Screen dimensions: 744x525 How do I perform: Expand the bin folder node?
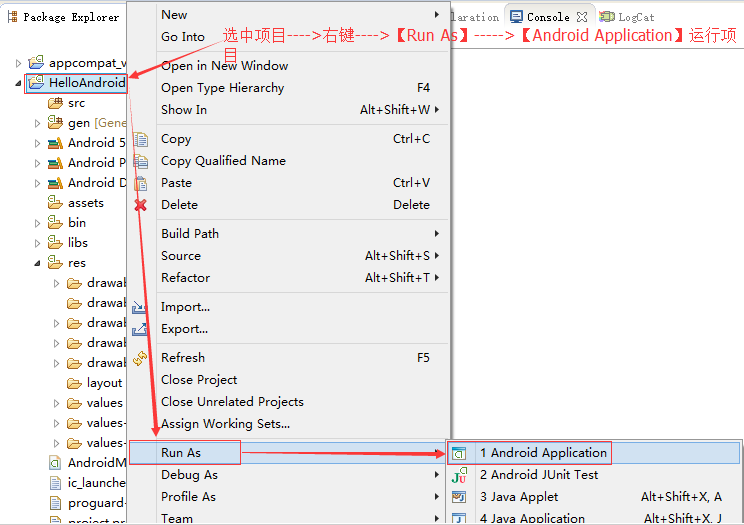click(37, 223)
